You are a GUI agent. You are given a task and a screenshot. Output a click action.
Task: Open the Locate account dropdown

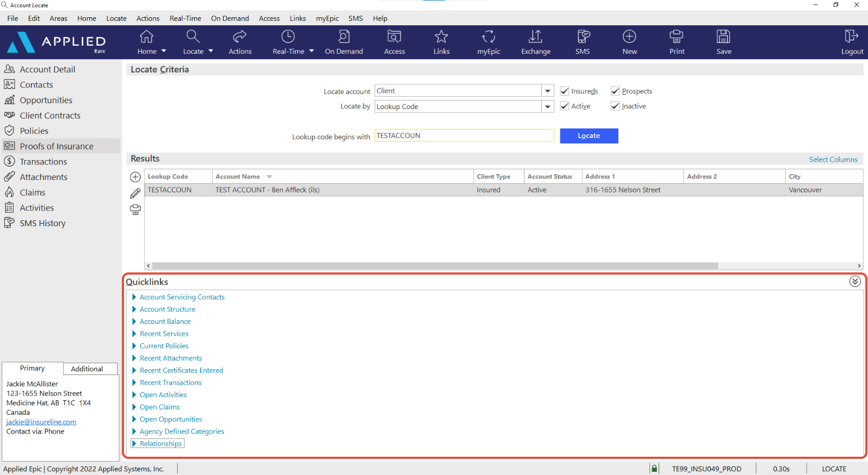[x=548, y=91]
